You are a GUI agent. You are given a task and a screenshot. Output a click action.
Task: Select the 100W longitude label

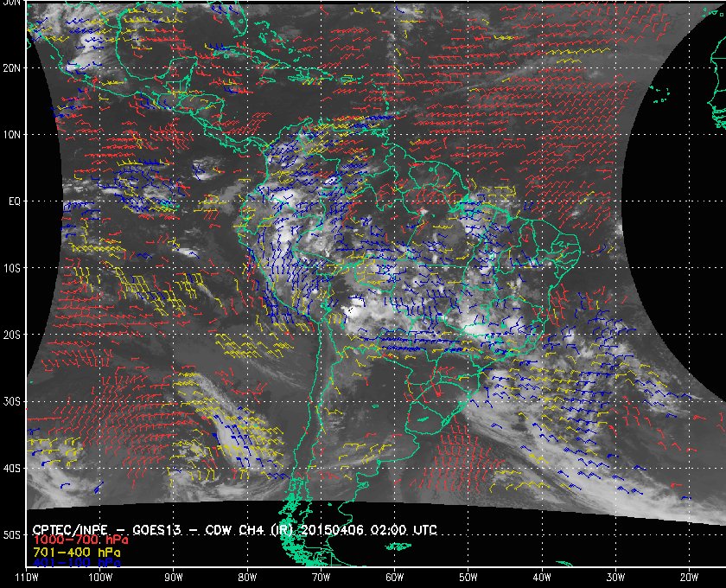pyautogui.click(x=100, y=578)
